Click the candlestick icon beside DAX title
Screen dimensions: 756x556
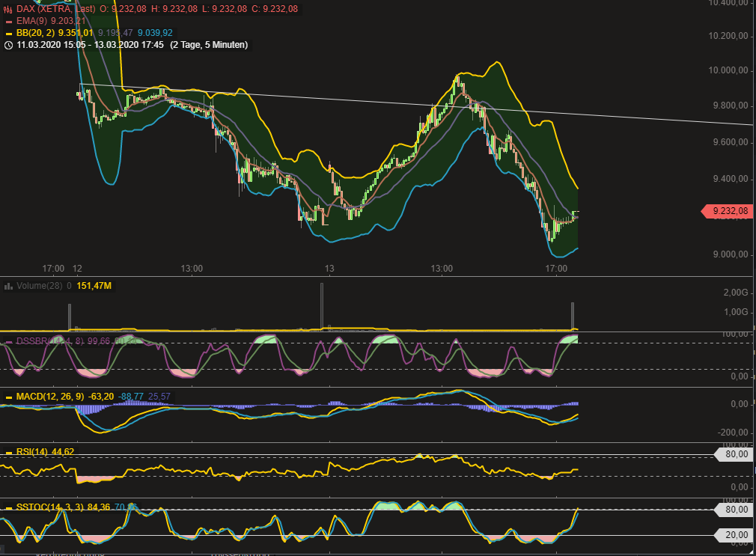pyautogui.click(x=7, y=9)
